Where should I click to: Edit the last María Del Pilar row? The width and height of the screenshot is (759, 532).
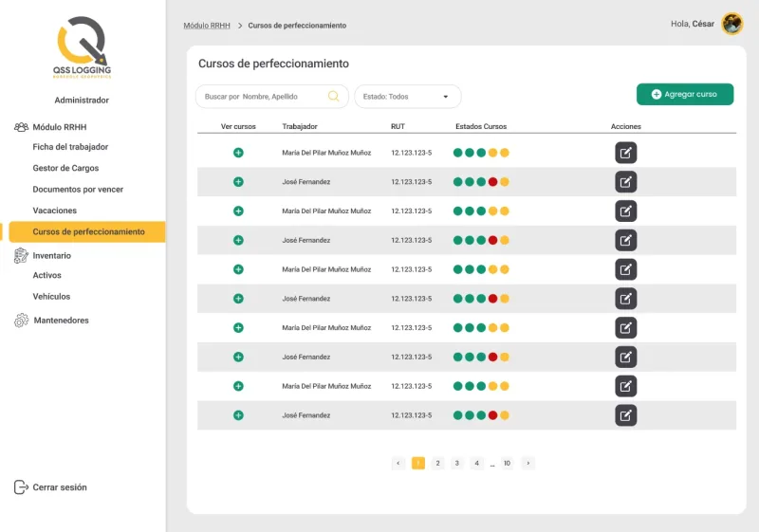point(625,386)
